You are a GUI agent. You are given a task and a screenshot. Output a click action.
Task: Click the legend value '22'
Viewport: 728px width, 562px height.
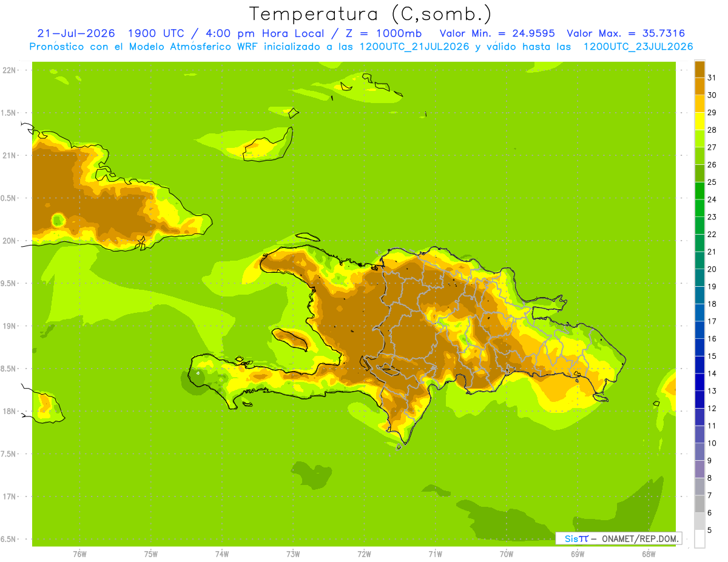(x=712, y=234)
